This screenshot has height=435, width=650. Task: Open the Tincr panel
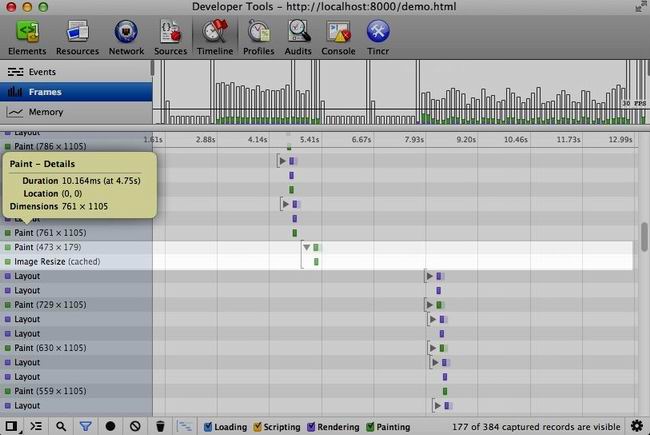click(x=378, y=38)
